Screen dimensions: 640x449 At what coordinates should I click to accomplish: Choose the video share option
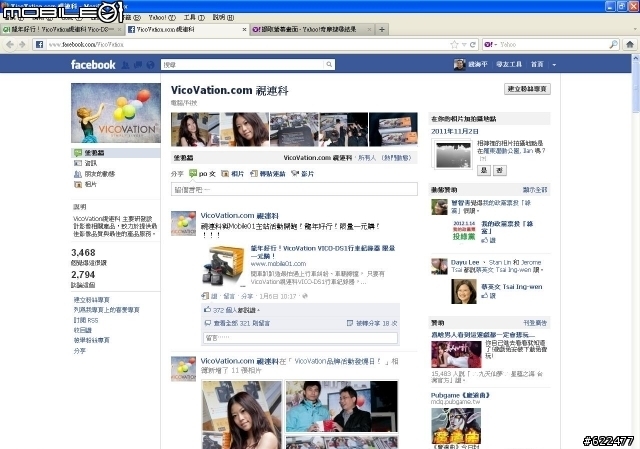click(302, 173)
